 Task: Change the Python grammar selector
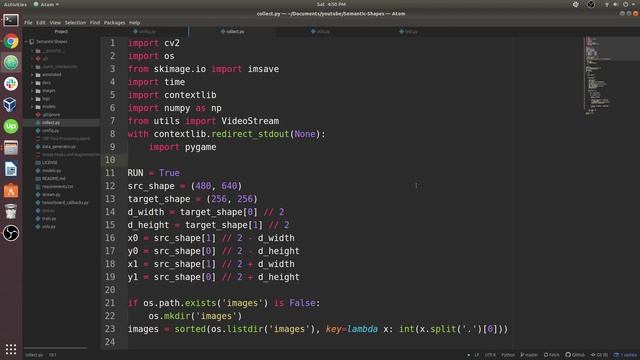pyautogui.click(x=508, y=355)
